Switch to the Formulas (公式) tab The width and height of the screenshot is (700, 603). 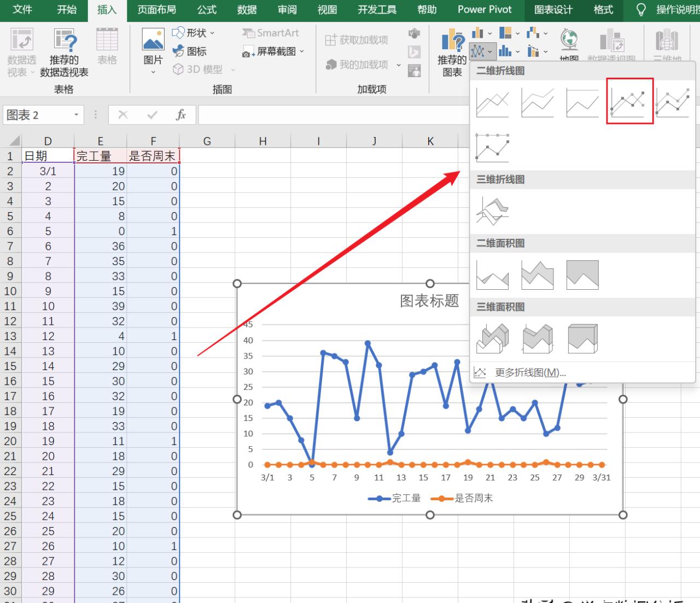tap(207, 10)
